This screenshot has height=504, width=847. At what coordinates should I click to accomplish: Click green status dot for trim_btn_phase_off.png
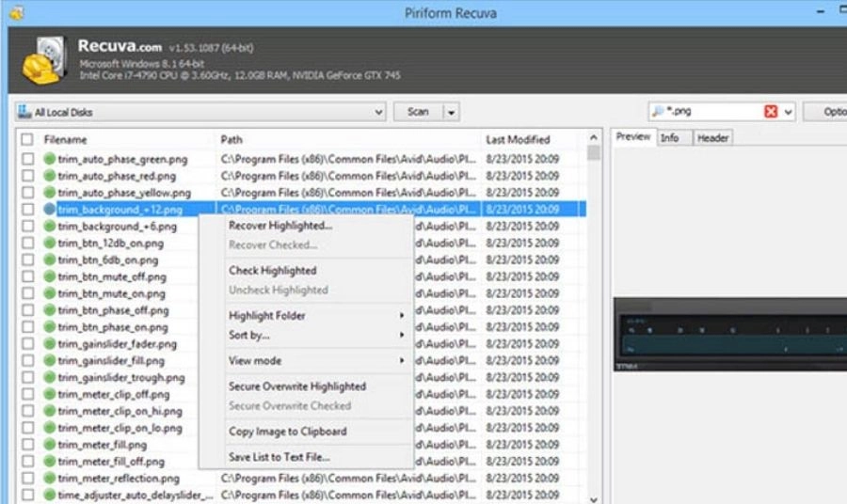(x=50, y=309)
